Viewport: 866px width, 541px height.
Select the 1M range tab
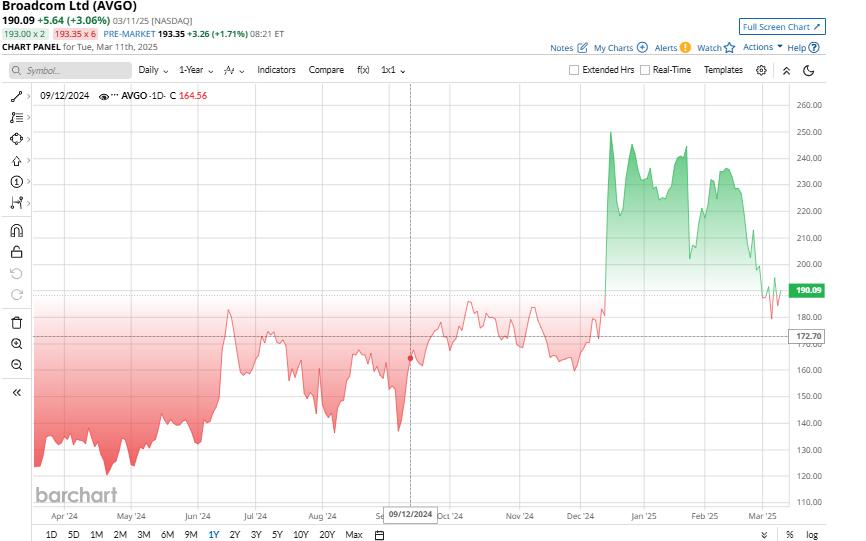coord(97,534)
